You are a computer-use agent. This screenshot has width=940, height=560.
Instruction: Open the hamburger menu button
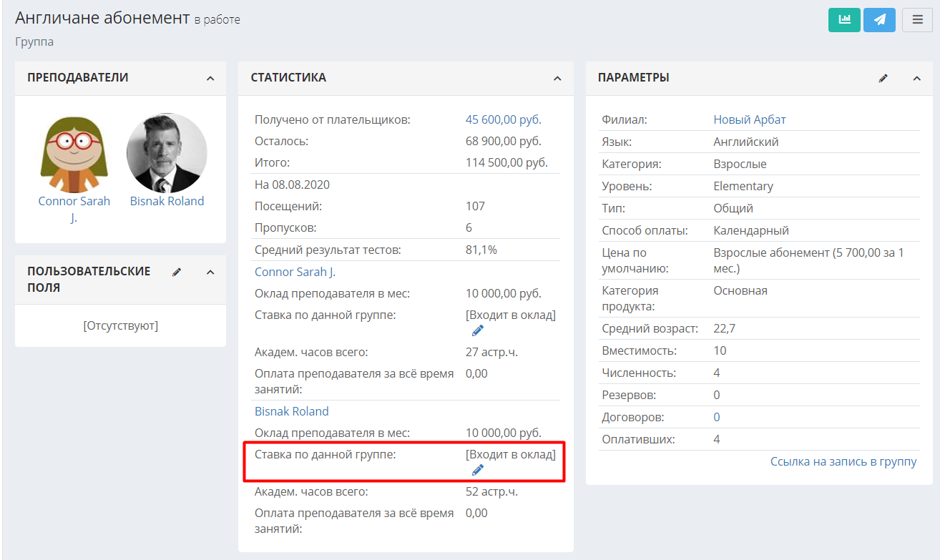coord(917,19)
